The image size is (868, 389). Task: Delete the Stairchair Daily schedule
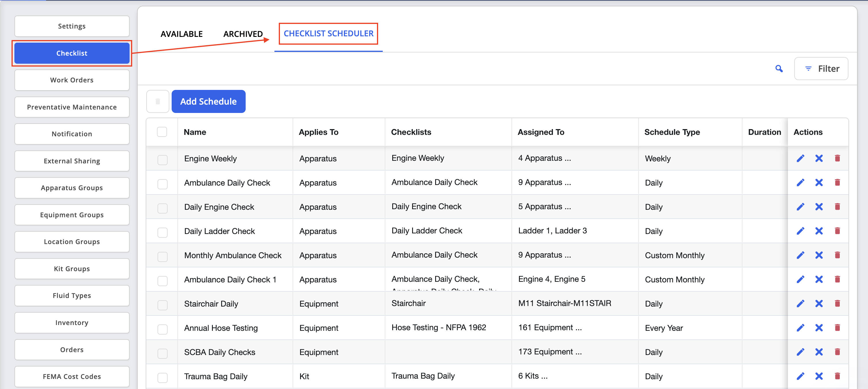coord(837,304)
